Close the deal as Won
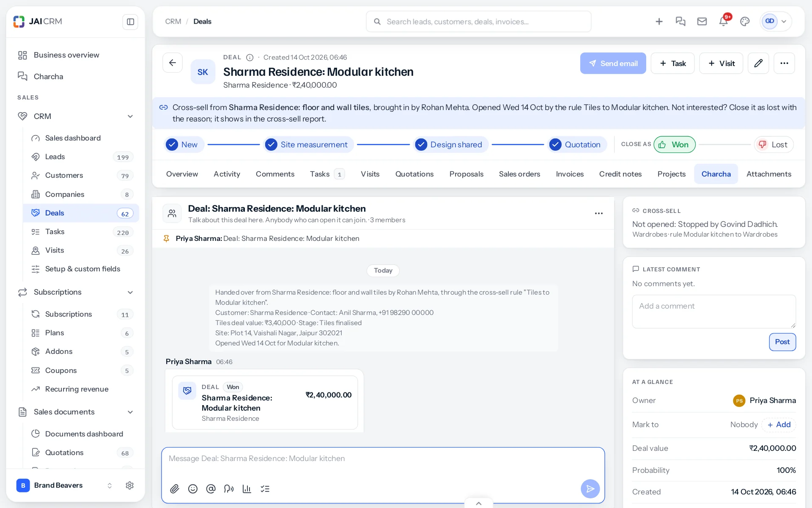This screenshot has height=508, width=812. [x=675, y=145]
